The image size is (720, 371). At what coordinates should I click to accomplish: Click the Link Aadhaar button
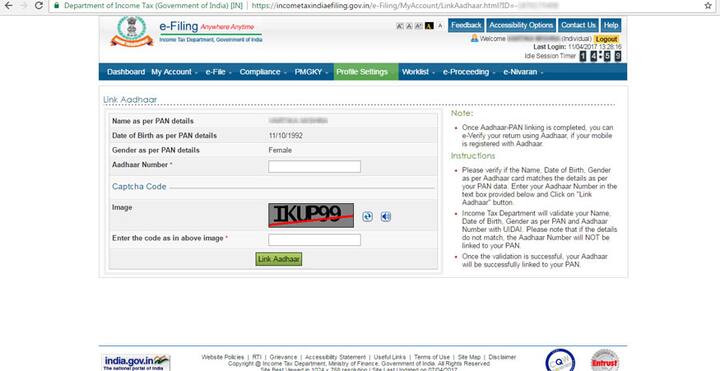point(279,259)
